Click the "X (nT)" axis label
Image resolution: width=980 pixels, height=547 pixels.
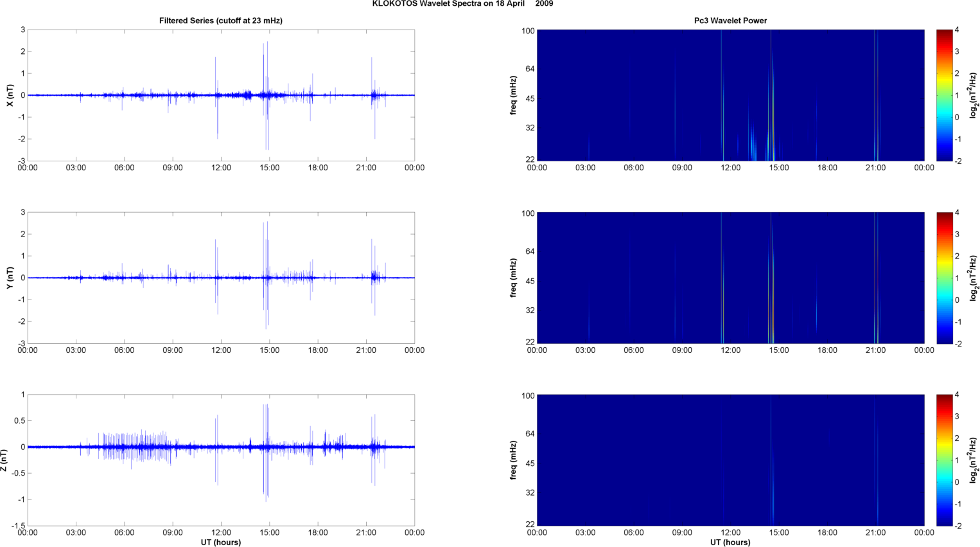click(x=10, y=95)
